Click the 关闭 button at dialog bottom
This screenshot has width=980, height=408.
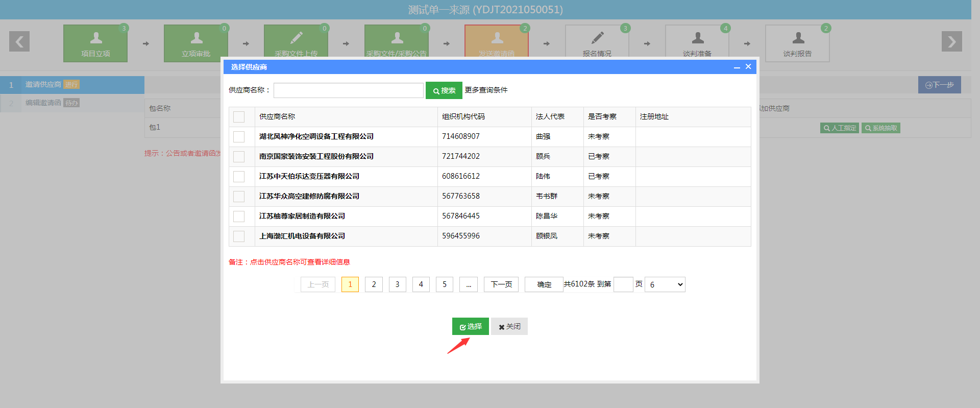[x=509, y=326]
